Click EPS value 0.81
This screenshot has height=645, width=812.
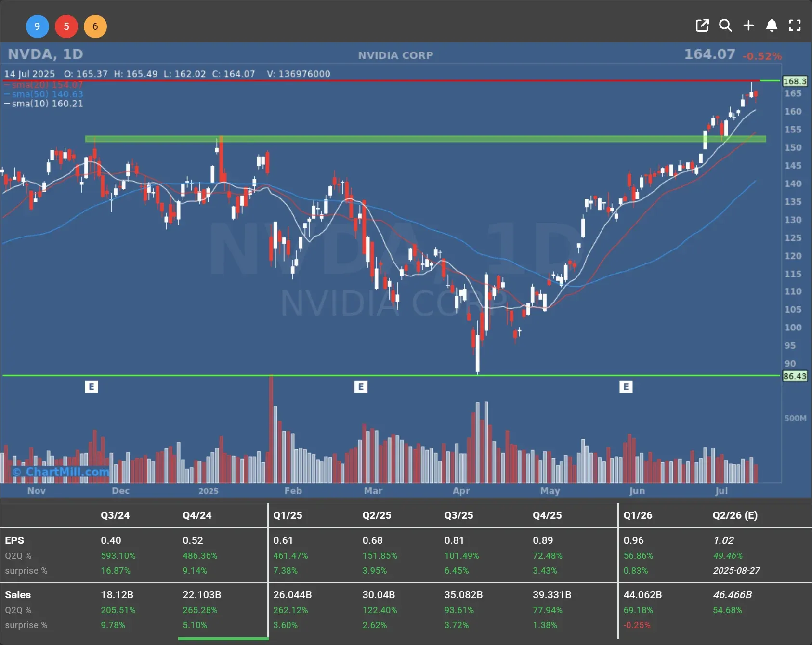454,540
